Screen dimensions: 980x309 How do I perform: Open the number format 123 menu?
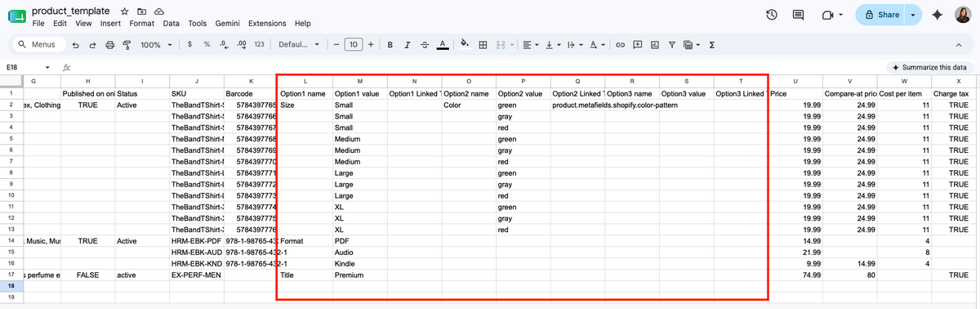click(x=259, y=44)
